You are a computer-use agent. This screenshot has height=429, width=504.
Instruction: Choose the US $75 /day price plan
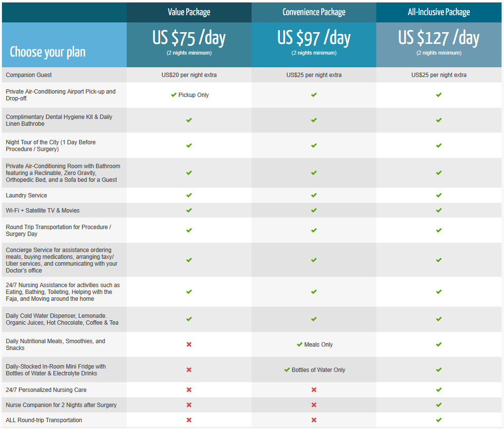point(189,39)
